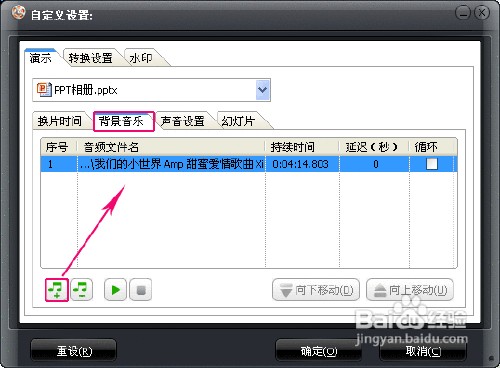Minimize the 自定义设置 dialog
Screen dimensions: 500x368
point(462,13)
